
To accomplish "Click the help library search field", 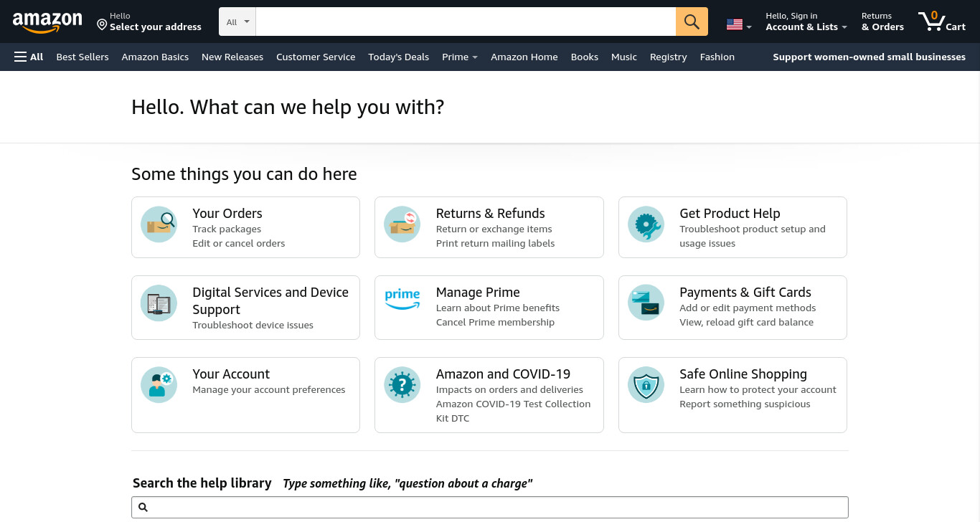I will (490, 508).
